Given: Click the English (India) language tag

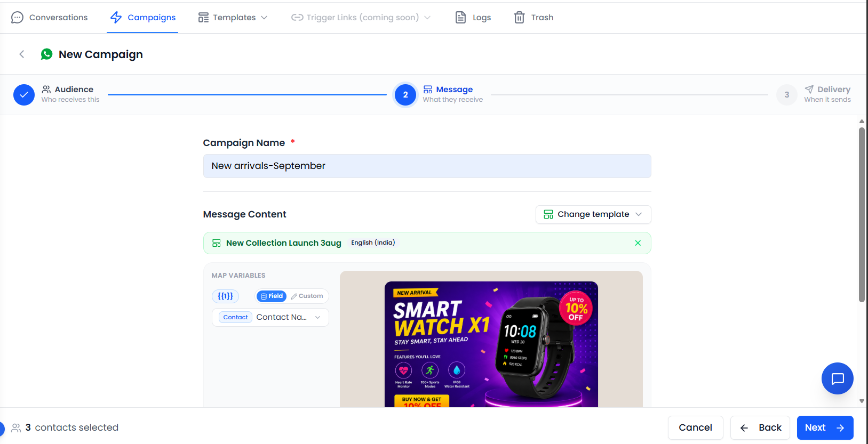Looking at the screenshot, I should [x=373, y=243].
